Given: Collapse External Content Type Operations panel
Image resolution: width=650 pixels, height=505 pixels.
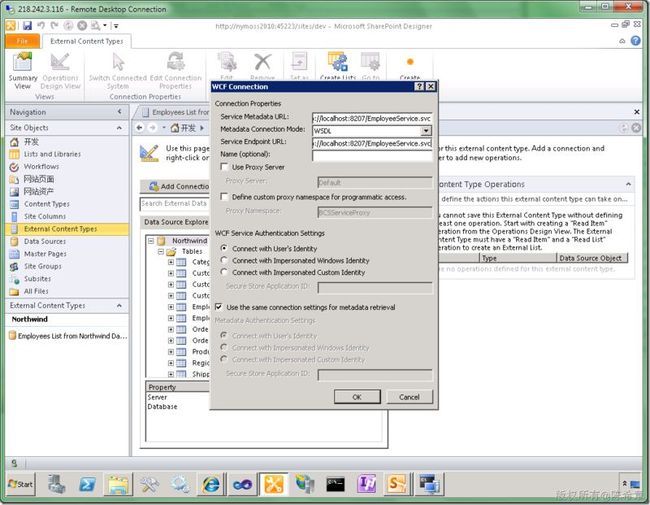Looking at the screenshot, I should click(628, 184).
